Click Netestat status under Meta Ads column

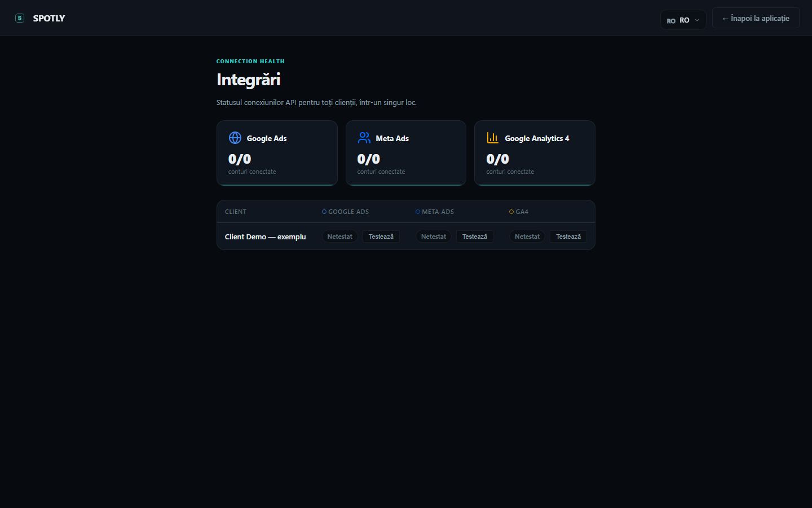434,237
